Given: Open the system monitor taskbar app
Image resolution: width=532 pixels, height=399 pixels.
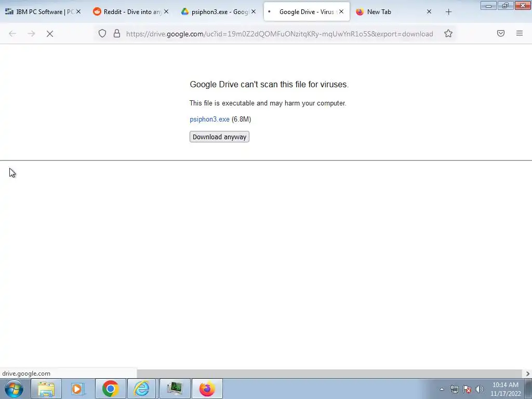Looking at the screenshot, I should click(175, 389).
